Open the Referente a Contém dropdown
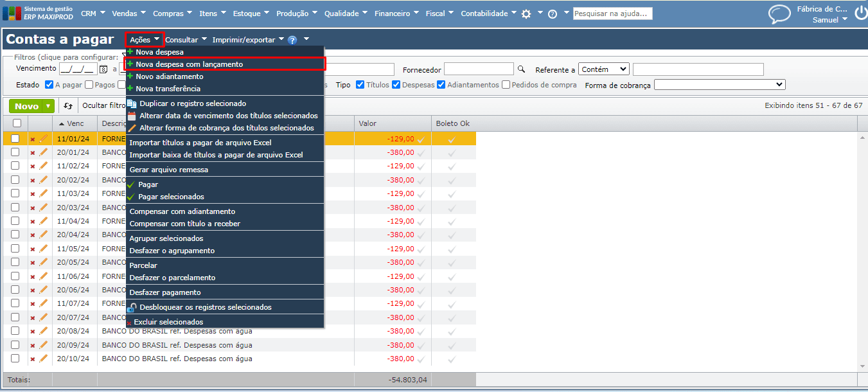 pyautogui.click(x=604, y=69)
